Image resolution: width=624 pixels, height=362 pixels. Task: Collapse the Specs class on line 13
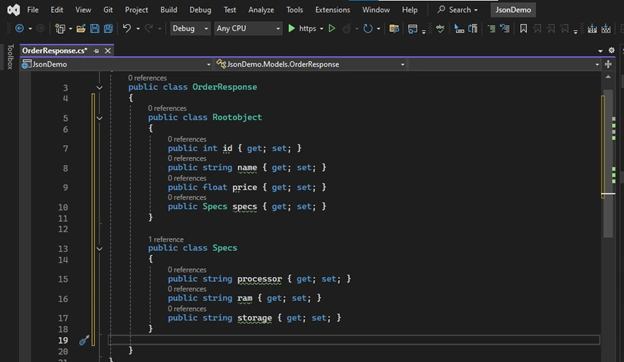(99, 249)
